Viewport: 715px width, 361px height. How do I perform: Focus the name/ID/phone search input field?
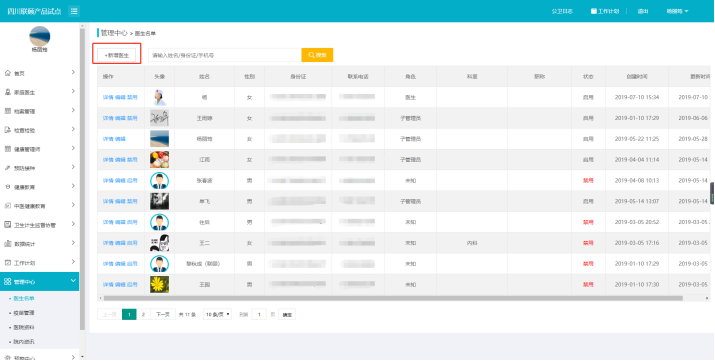[x=225, y=55]
